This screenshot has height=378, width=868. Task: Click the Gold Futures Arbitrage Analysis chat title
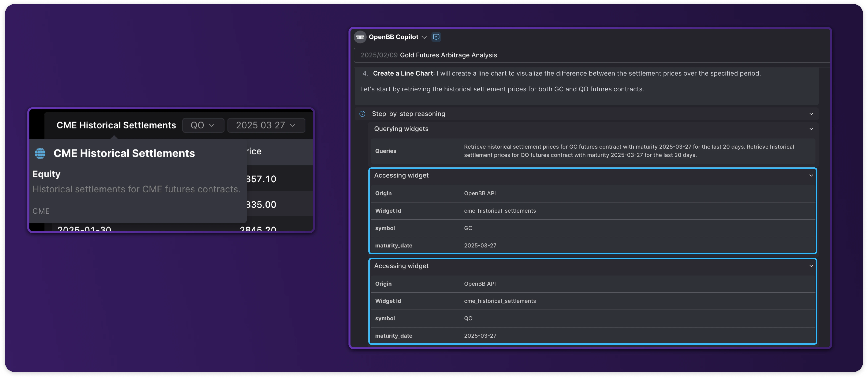click(x=448, y=55)
